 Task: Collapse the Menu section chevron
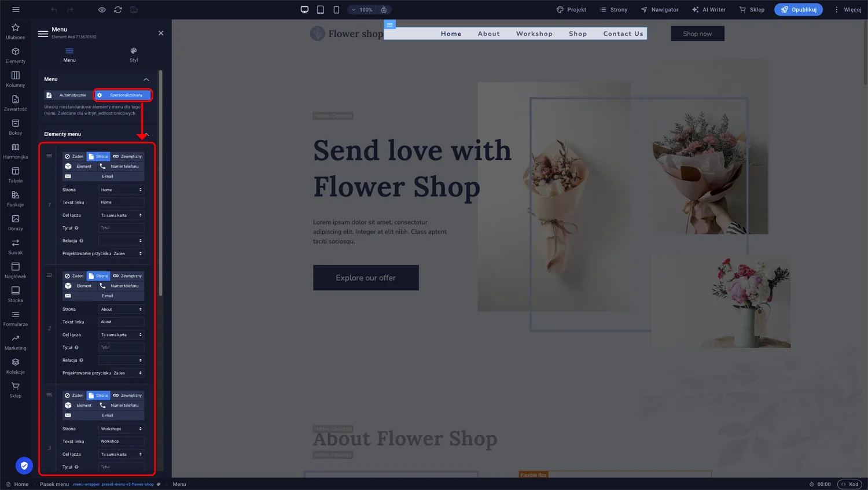click(x=146, y=79)
